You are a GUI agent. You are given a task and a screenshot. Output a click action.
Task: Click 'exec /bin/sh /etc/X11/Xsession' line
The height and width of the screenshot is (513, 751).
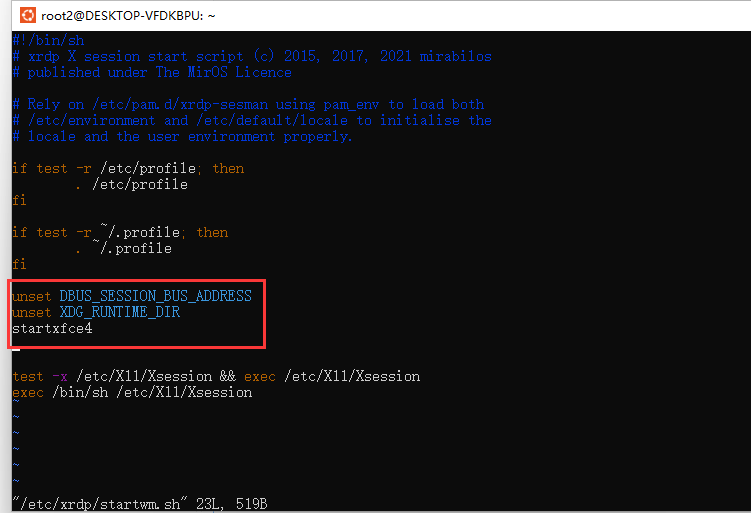tap(132, 392)
